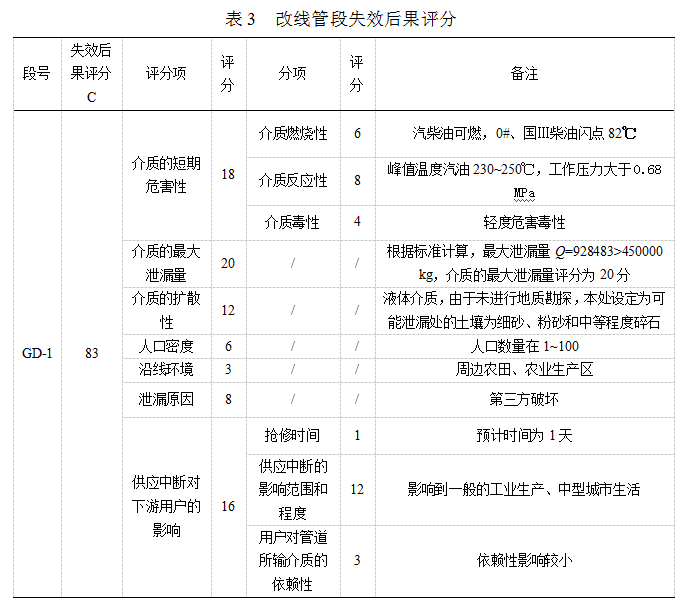Click the GD-1 segment cell
Viewport: 683px width, 604px height.
click(37, 353)
